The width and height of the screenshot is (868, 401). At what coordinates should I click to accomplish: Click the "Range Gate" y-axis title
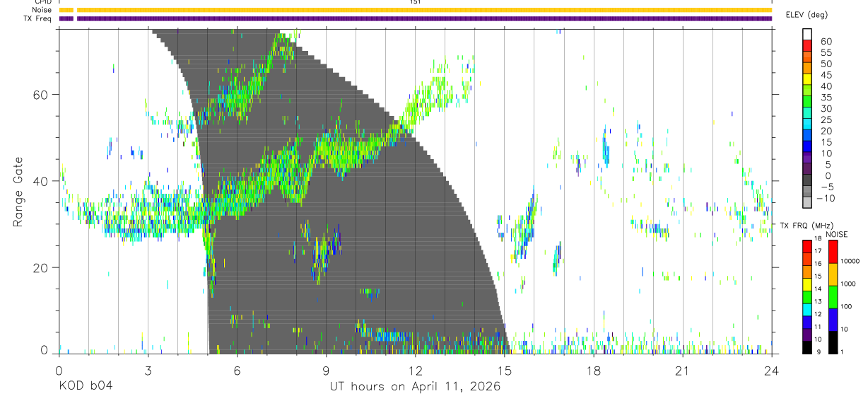(x=18, y=192)
